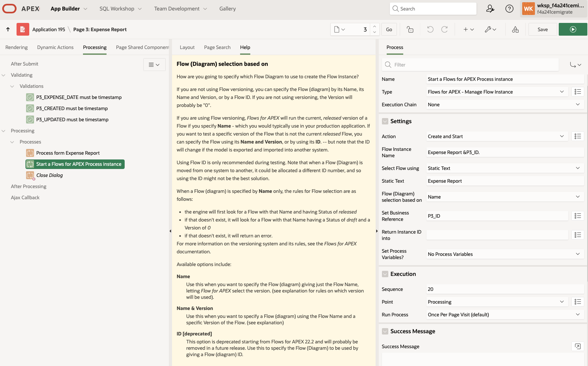Click the Go button for page navigation
Viewport: 588px width, 366px height.
point(389,29)
